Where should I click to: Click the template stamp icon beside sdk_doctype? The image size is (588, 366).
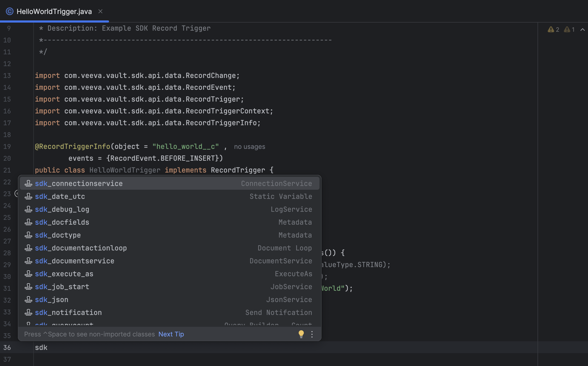(28, 235)
